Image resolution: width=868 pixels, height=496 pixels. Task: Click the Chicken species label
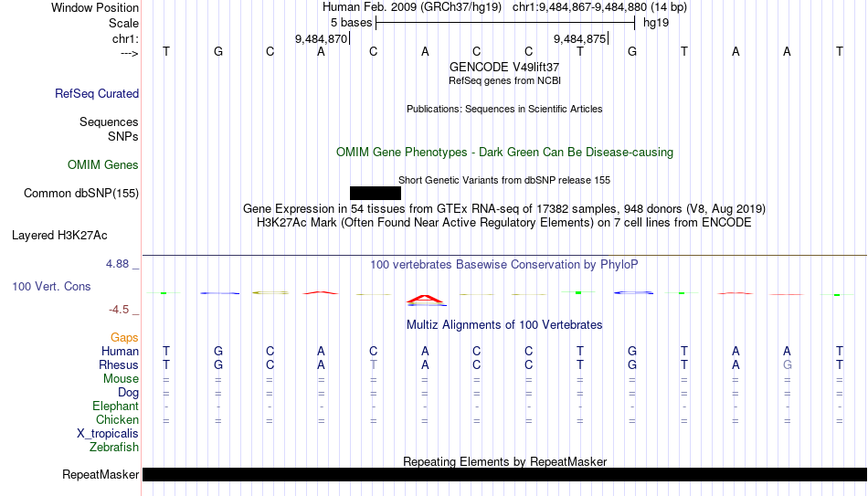click(x=117, y=419)
